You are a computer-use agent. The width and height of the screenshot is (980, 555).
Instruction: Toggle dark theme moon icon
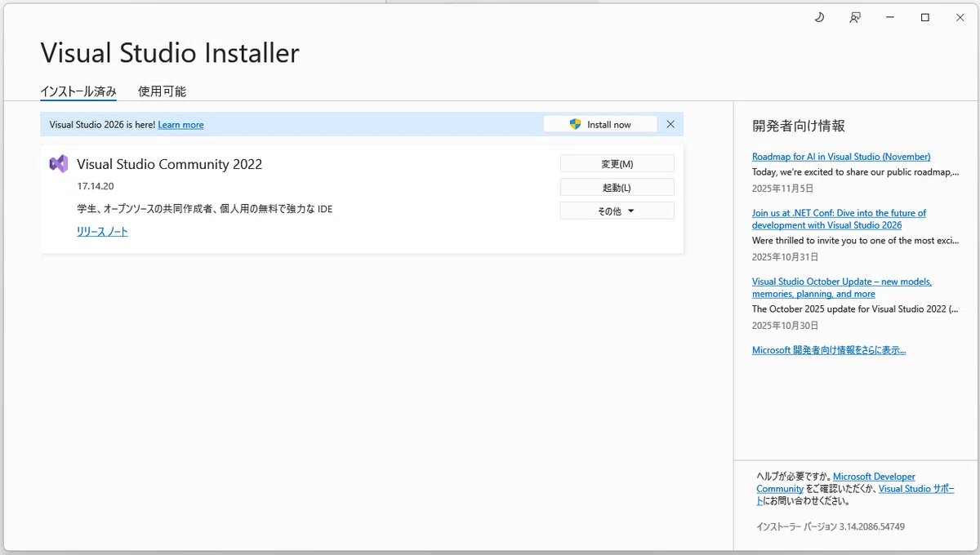pyautogui.click(x=819, y=17)
